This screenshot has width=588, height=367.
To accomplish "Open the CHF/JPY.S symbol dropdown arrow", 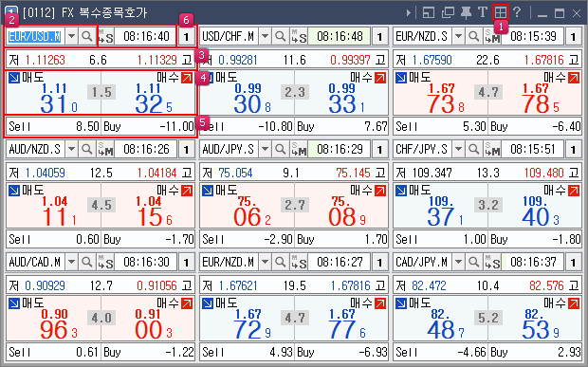I will coord(458,149).
